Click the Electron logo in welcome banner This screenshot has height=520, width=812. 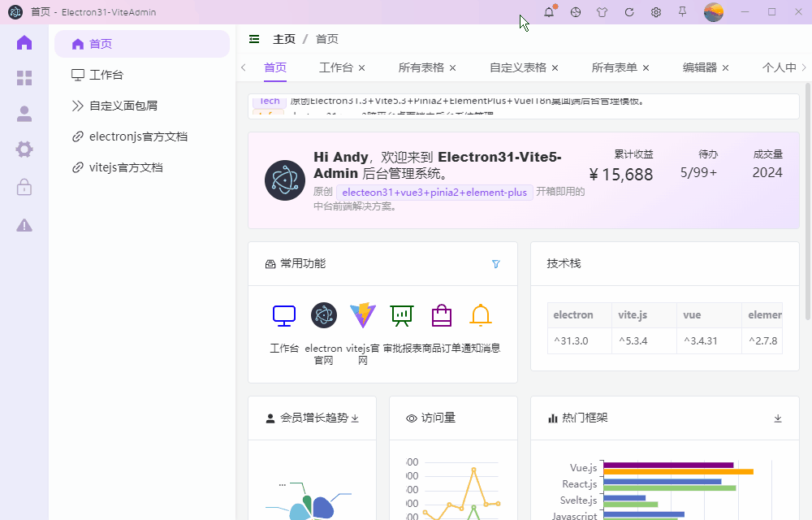pos(285,180)
